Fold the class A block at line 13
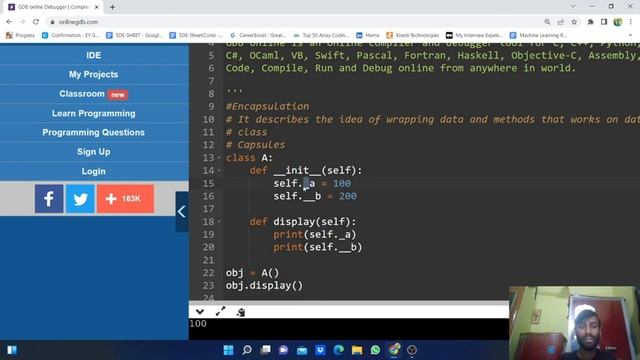 (x=219, y=158)
